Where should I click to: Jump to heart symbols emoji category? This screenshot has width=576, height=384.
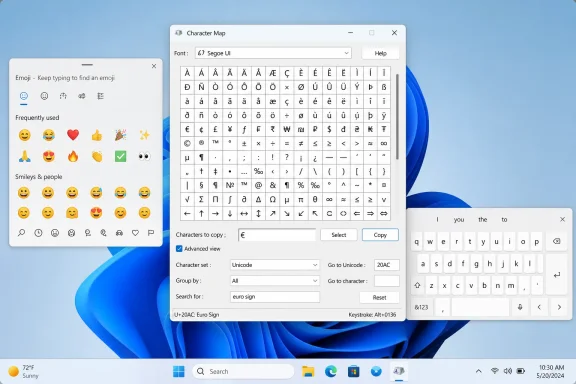coord(135,233)
